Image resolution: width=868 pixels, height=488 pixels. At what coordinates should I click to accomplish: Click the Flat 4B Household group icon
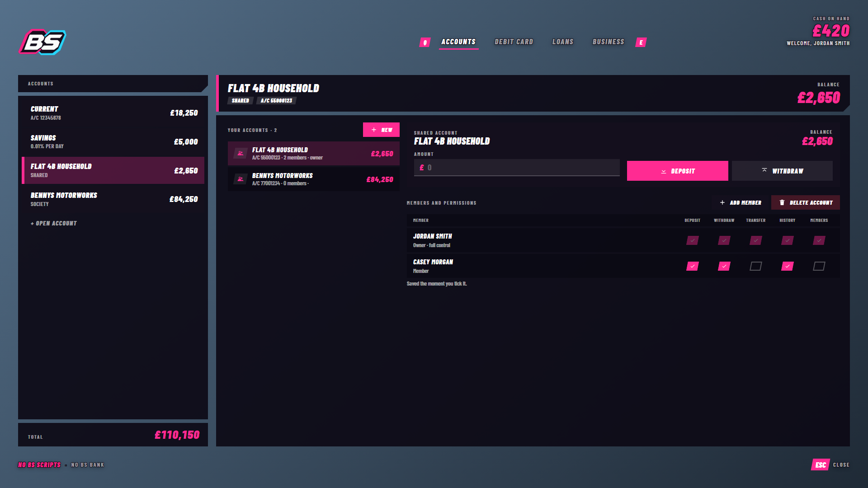click(241, 154)
